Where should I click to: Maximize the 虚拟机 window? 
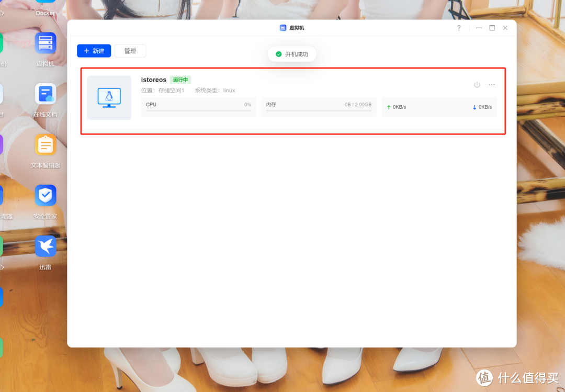(492, 28)
